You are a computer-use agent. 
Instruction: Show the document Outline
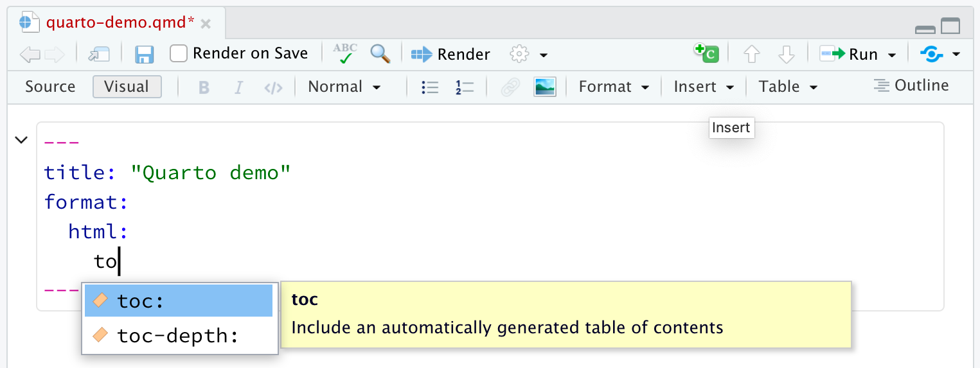[x=911, y=85]
